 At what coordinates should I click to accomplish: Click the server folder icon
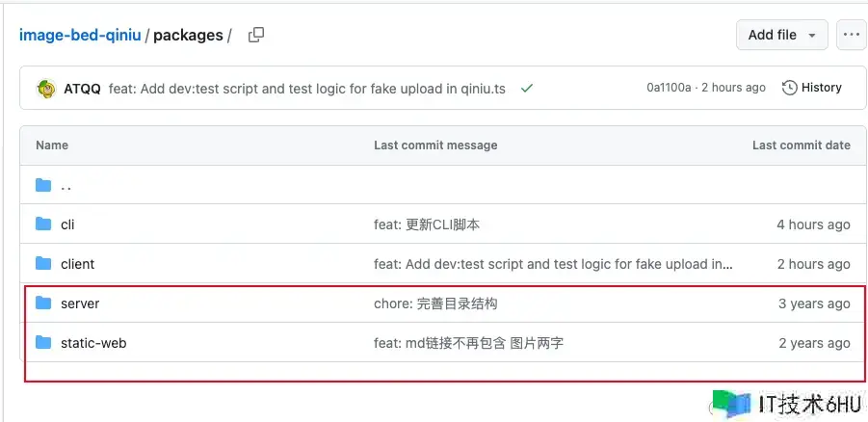pos(43,303)
